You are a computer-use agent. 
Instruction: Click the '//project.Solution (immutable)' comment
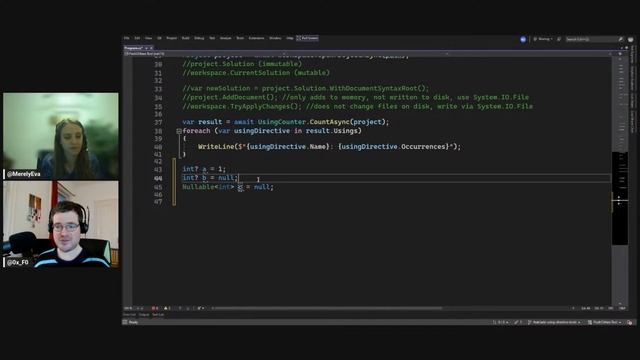click(242, 64)
